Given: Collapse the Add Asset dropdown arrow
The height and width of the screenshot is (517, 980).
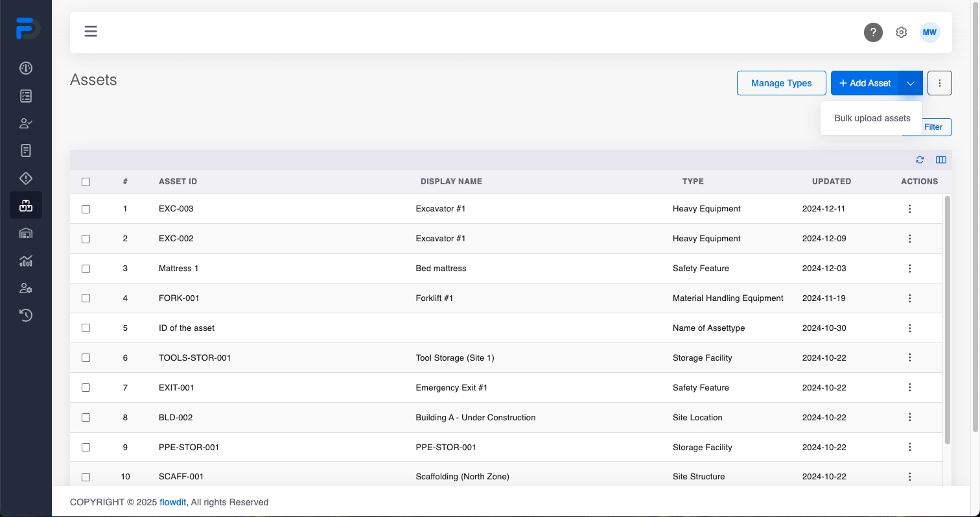Looking at the screenshot, I should tap(911, 83).
